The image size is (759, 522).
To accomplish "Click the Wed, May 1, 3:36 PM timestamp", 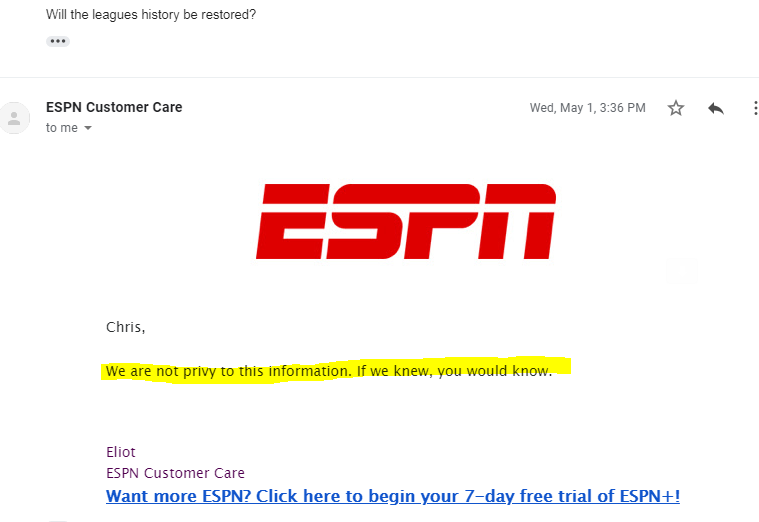I will tap(587, 107).
